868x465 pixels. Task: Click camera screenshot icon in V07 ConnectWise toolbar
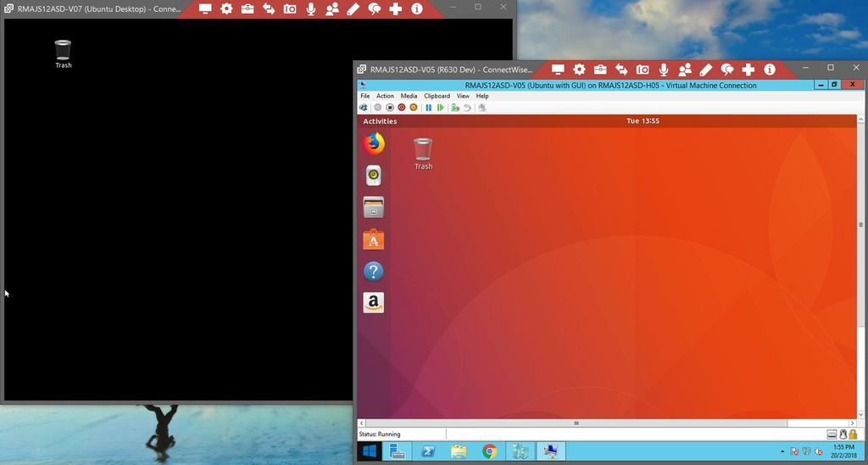(290, 8)
